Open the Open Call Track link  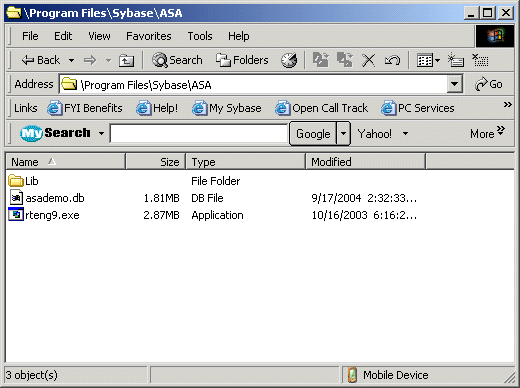point(321,108)
